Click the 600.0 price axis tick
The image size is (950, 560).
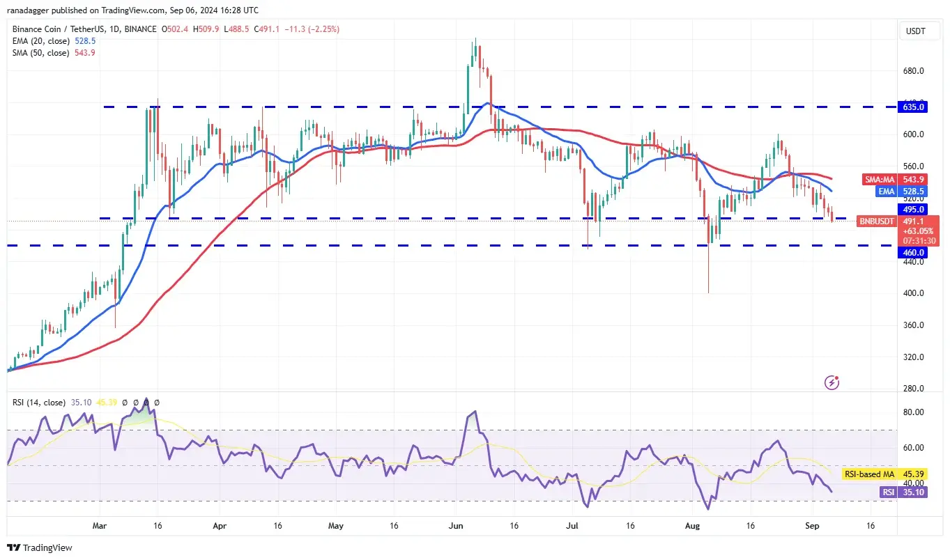[x=914, y=134]
